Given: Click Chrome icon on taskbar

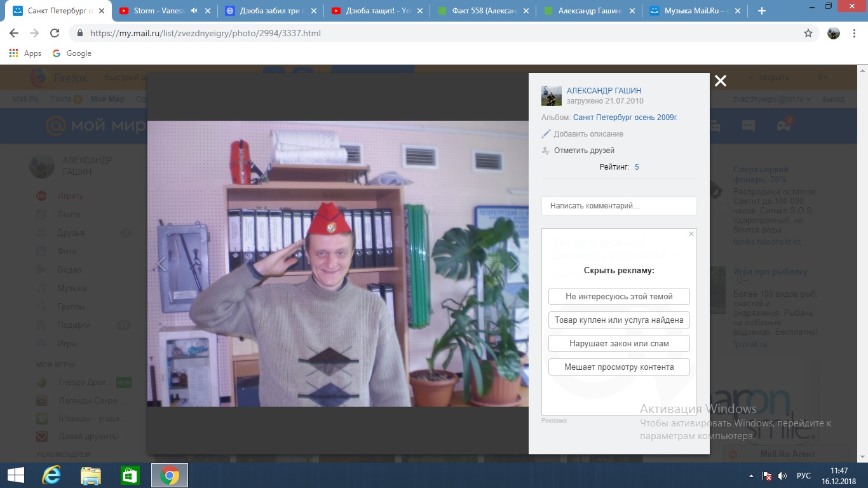Looking at the screenshot, I should coord(170,475).
